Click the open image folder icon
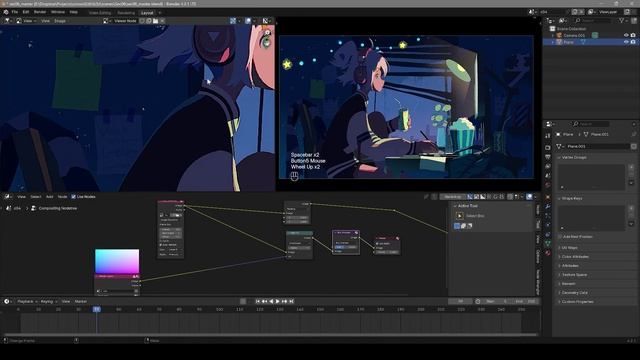Screen dimensions: 640x360 (156, 20)
